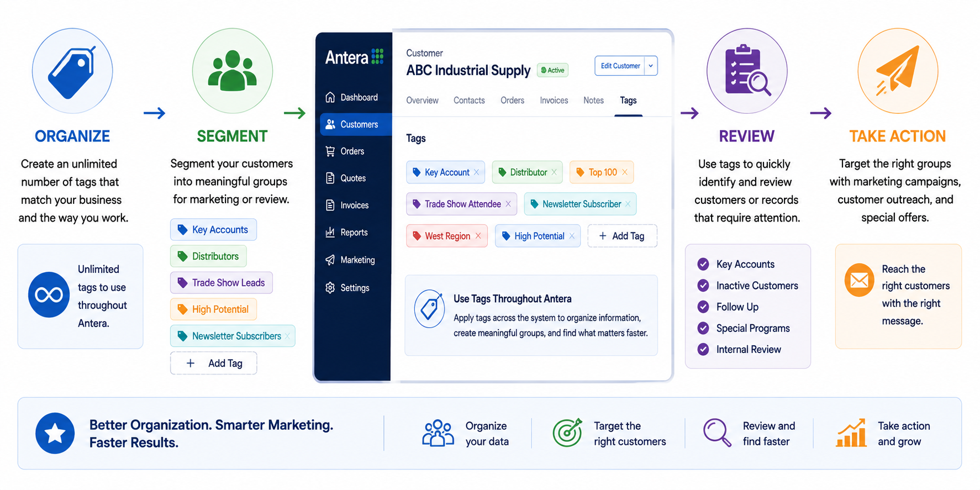Click the Review and find faster magnifier
The image size is (980, 490).
tap(717, 433)
